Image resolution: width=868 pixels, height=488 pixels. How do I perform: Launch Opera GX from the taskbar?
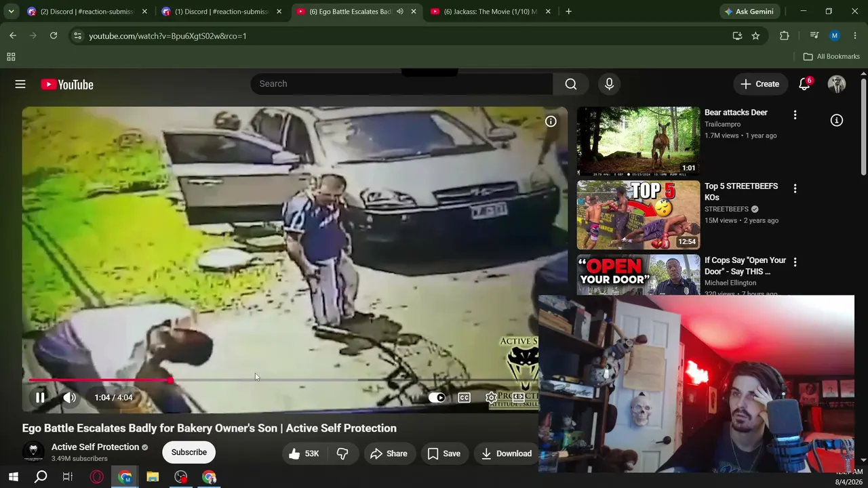pyautogui.click(x=97, y=477)
